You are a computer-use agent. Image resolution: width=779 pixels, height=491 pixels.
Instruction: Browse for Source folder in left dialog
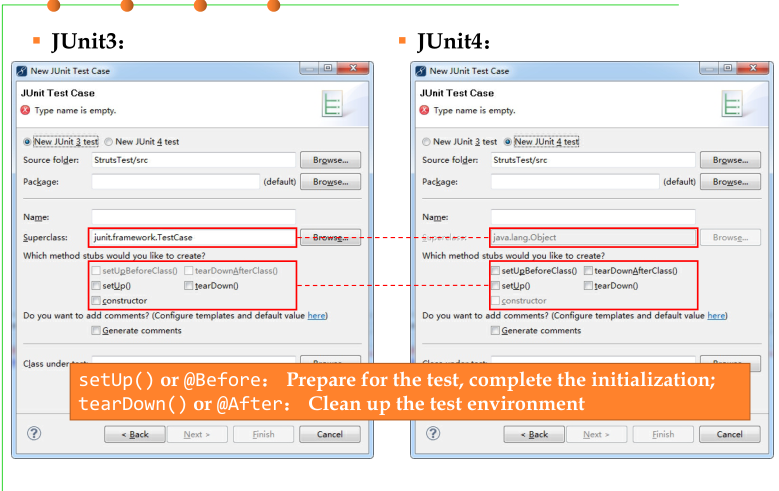pos(330,160)
